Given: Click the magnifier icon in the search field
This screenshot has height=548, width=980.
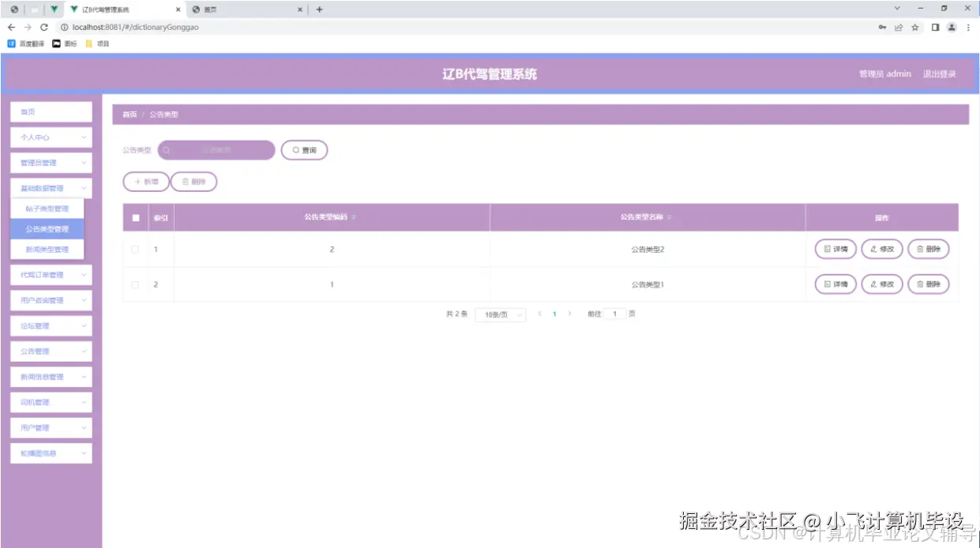Looking at the screenshot, I should click(x=167, y=150).
